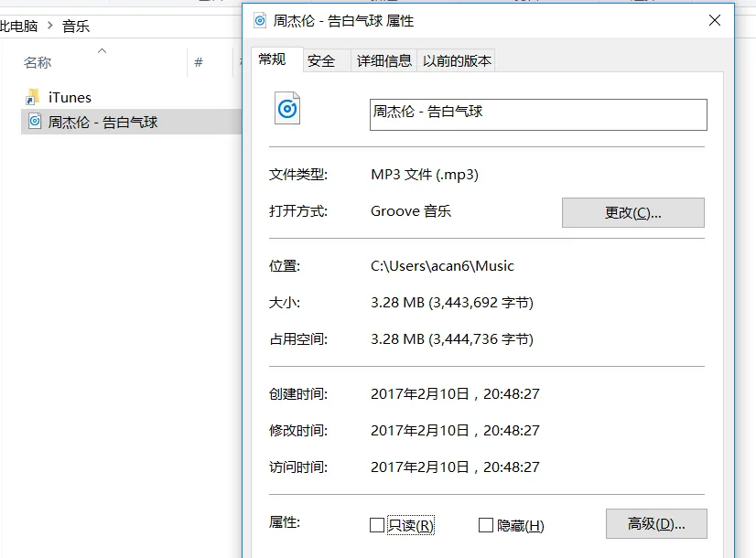Switch to the 以前的版本 tab

coord(457,61)
